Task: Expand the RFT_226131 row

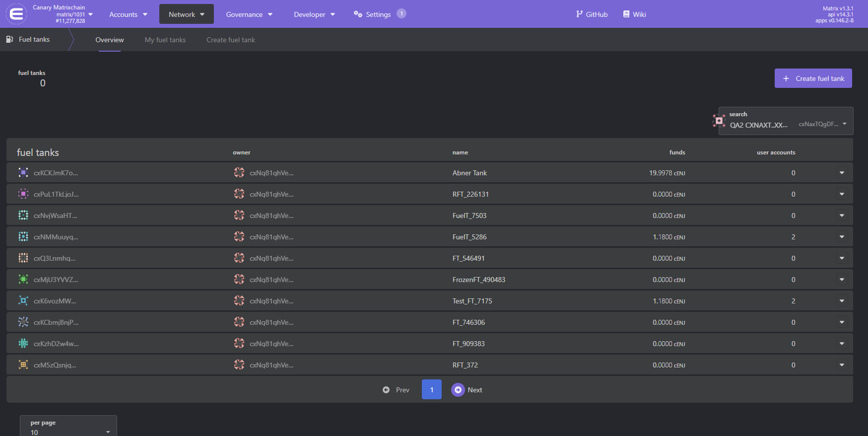Action: [842, 194]
